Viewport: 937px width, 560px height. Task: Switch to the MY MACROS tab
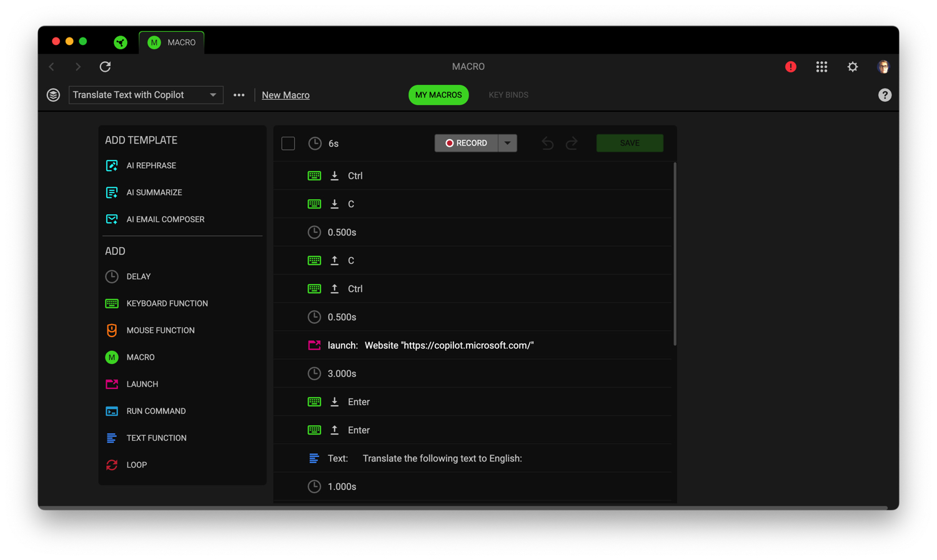click(439, 95)
